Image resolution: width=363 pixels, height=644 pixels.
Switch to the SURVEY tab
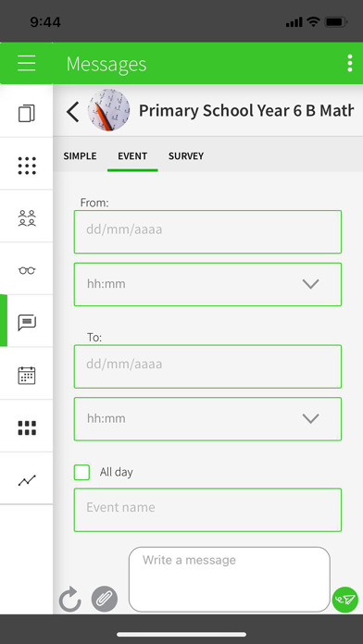[x=186, y=156]
